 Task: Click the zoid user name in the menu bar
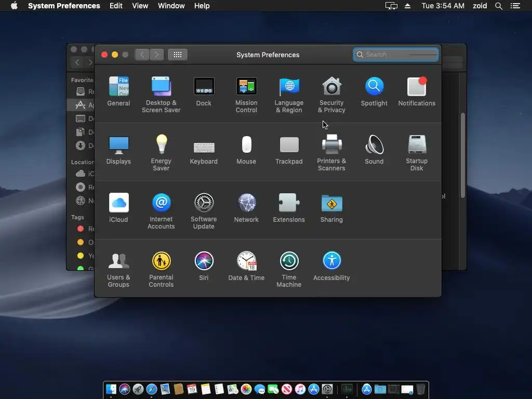[x=480, y=6]
